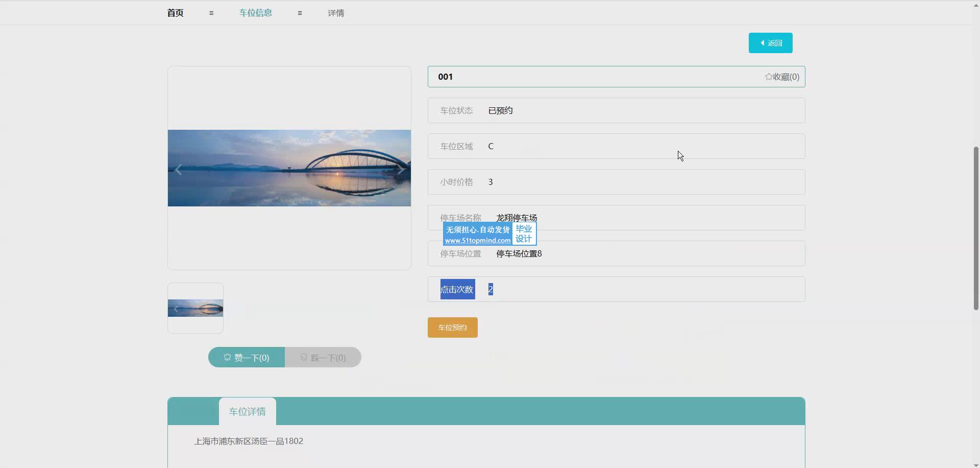Click the ≡ icon between 首页 and 车位信息

[x=211, y=13]
